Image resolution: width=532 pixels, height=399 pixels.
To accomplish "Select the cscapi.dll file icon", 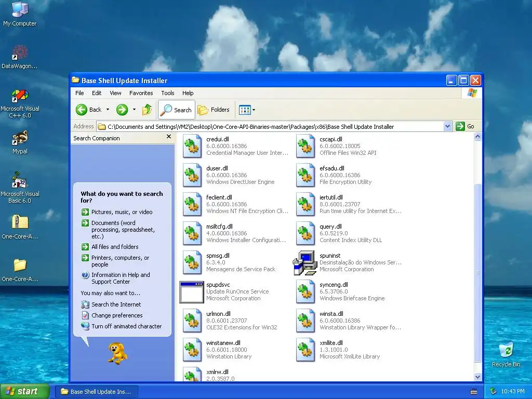I will pos(305,146).
